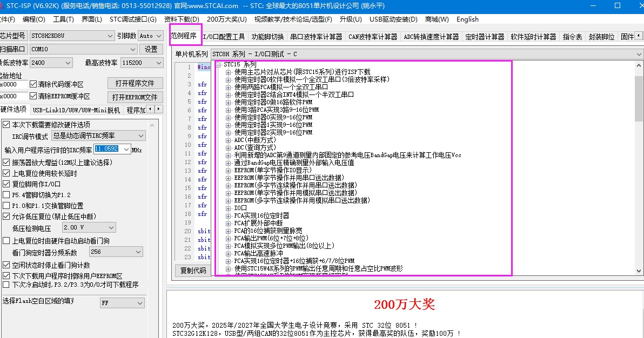The width and height of the screenshot is (644, 338).
Task: Toggle 空闲状态时停止看门狗计数 checkbox
Action: tap(6, 265)
